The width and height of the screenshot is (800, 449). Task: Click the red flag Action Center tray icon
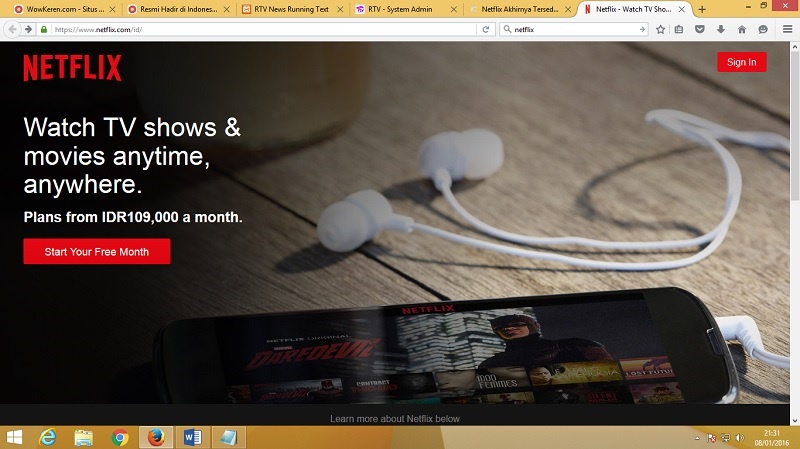(711, 438)
